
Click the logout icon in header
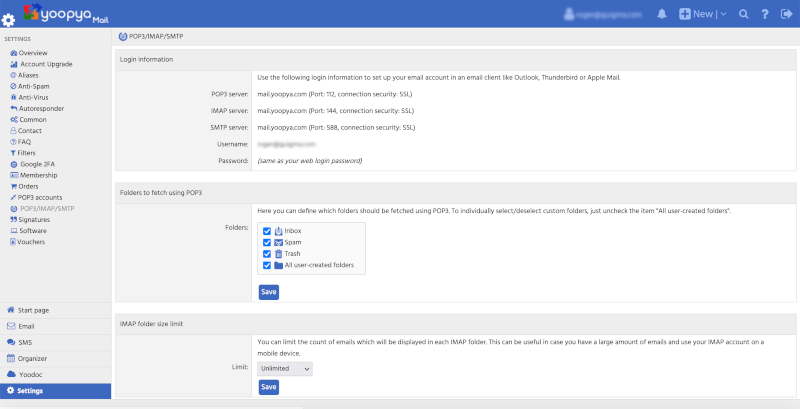(x=786, y=14)
